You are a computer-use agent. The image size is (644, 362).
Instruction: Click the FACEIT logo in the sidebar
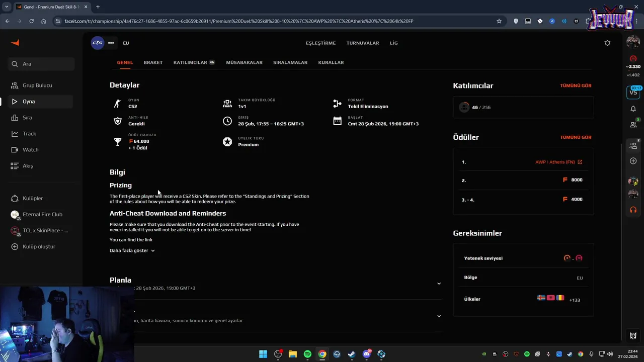coord(15,43)
